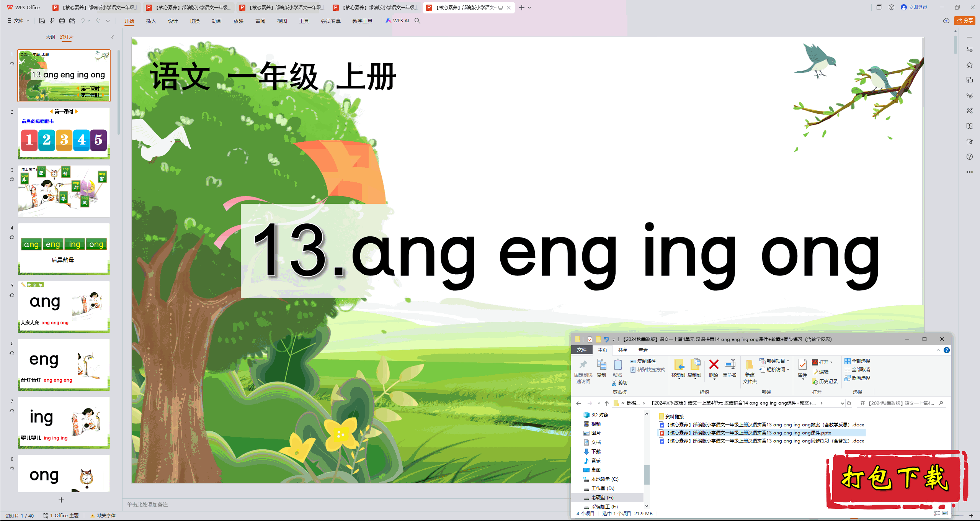Select Desktop in Explorer navigation tree
Viewport: 980px width, 521px height.
point(592,470)
